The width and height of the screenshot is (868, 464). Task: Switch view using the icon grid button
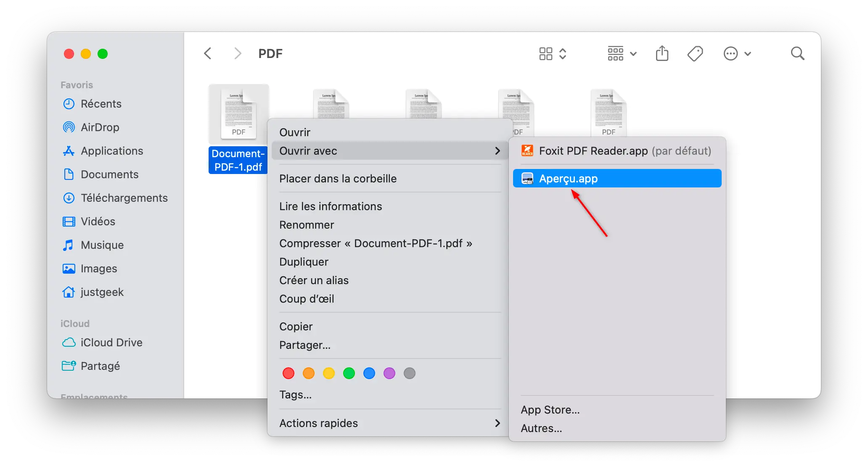coord(553,54)
